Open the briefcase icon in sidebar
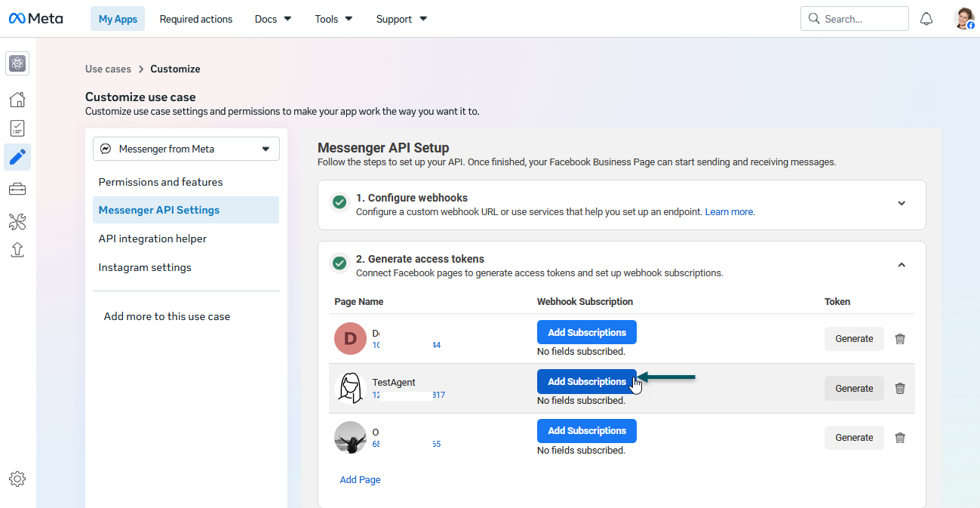This screenshot has height=508, width=980. point(17,189)
